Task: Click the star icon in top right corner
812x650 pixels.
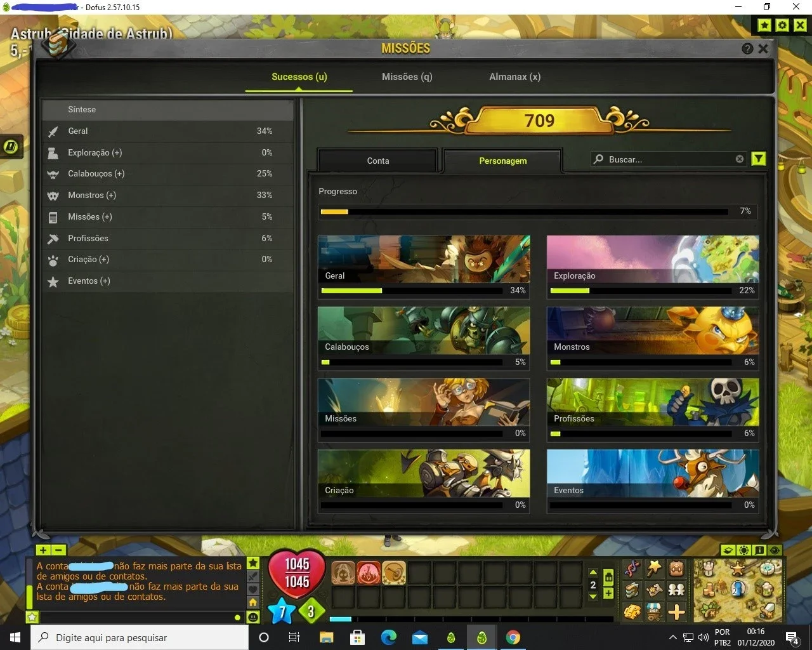Action: tap(765, 25)
